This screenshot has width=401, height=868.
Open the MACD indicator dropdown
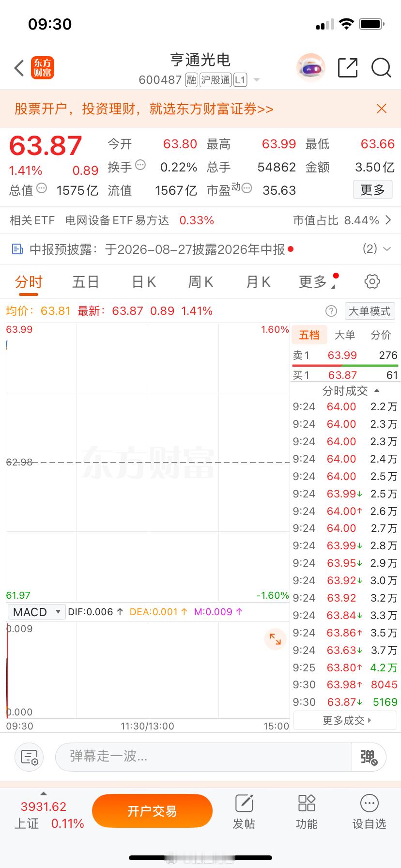coord(36,612)
